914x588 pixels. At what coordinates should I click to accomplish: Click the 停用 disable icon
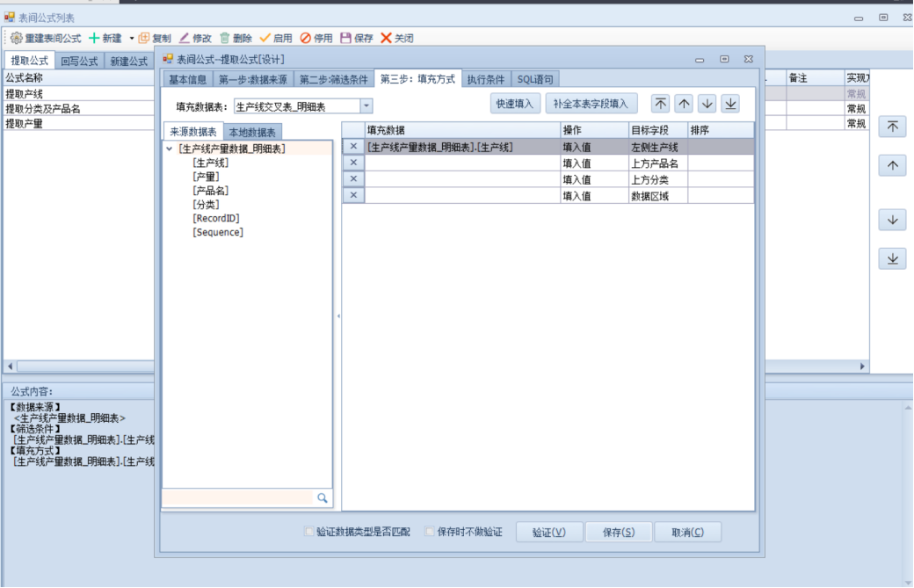coord(305,38)
